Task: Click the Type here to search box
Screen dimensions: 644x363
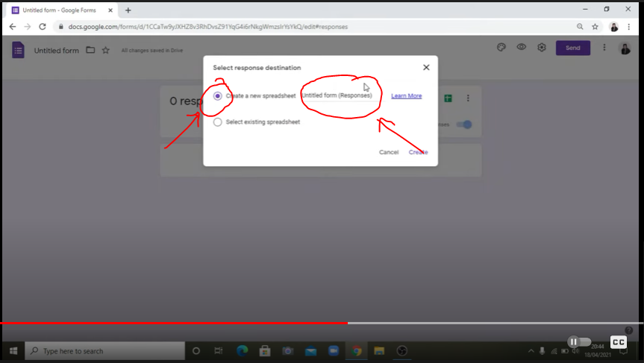Action: point(105,351)
